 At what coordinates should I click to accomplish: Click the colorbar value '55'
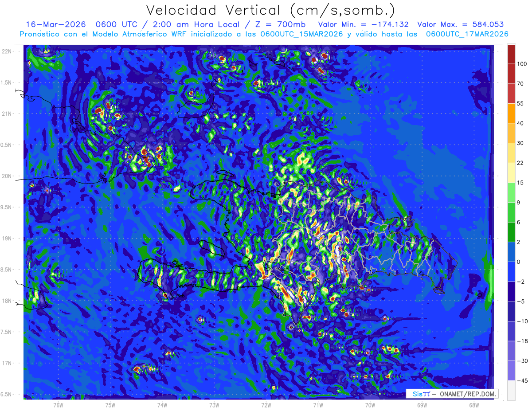521,103
